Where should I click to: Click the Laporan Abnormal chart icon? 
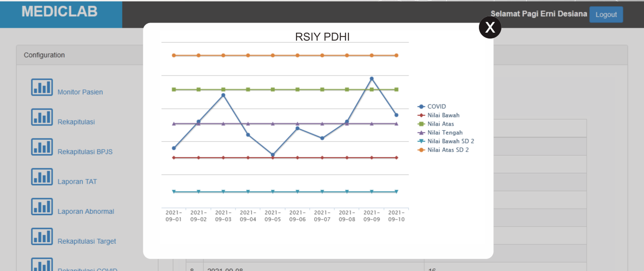pos(42,207)
